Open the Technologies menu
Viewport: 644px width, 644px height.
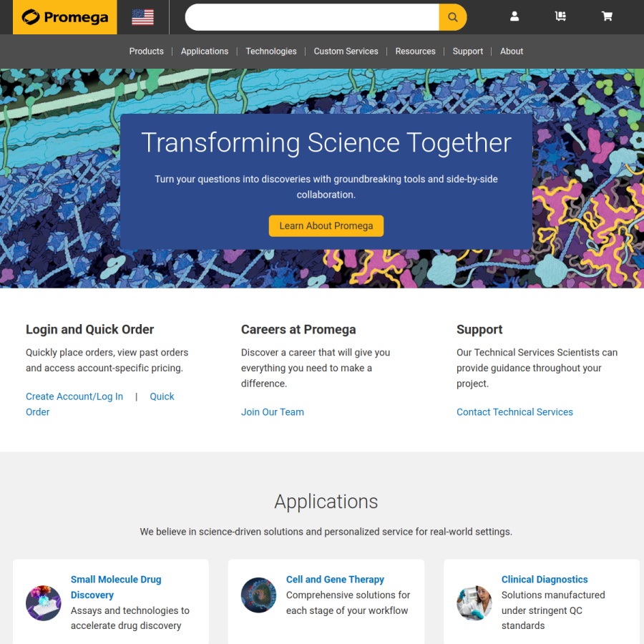coord(271,52)
